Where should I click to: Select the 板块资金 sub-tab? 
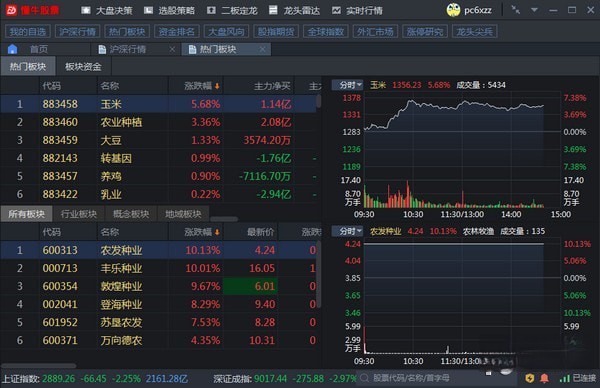[83, 67]
